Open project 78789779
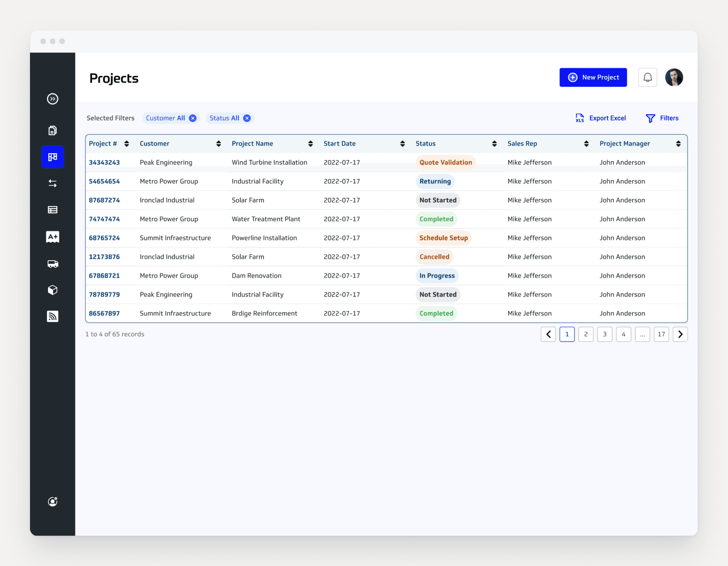The height and width of the screenshot is (566, 728). [104, 294]
